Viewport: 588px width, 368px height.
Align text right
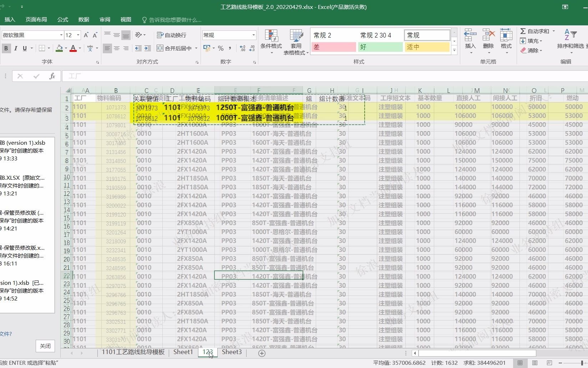click(126, 48)
